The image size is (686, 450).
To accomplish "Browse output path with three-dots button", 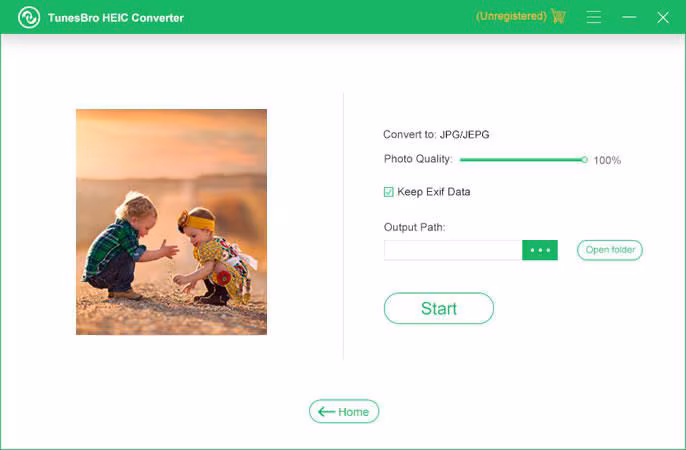I will click(540, 250).
